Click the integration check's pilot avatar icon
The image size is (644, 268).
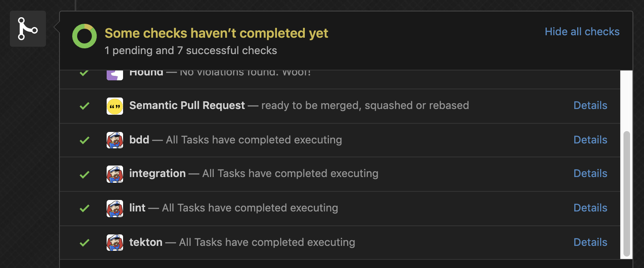(x=114, y=174)
